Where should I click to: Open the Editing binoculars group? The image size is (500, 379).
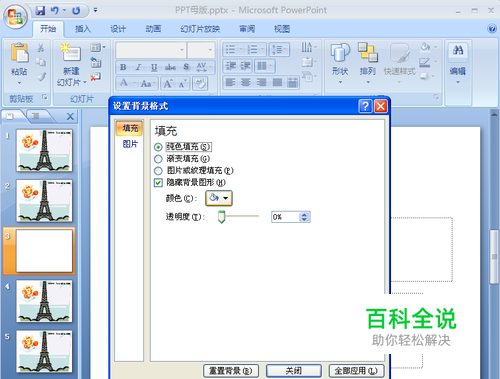(x=458, y=63)
